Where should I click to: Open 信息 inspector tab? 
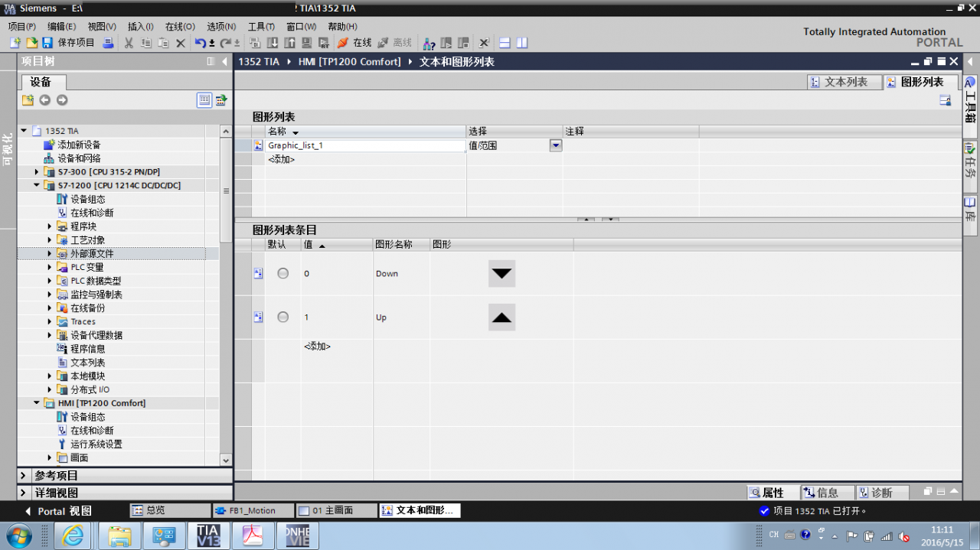pos(828,493)
